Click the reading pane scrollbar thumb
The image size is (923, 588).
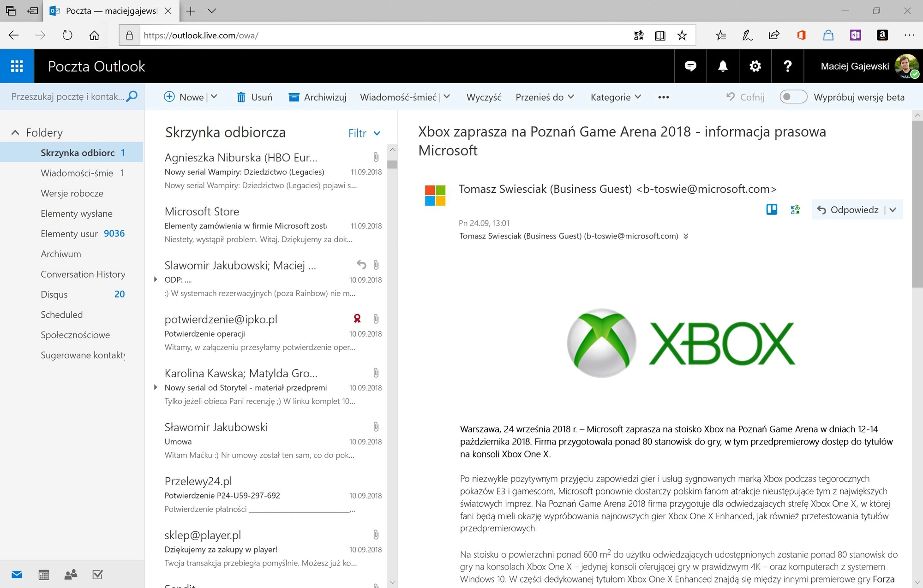(x=917, y=204)
